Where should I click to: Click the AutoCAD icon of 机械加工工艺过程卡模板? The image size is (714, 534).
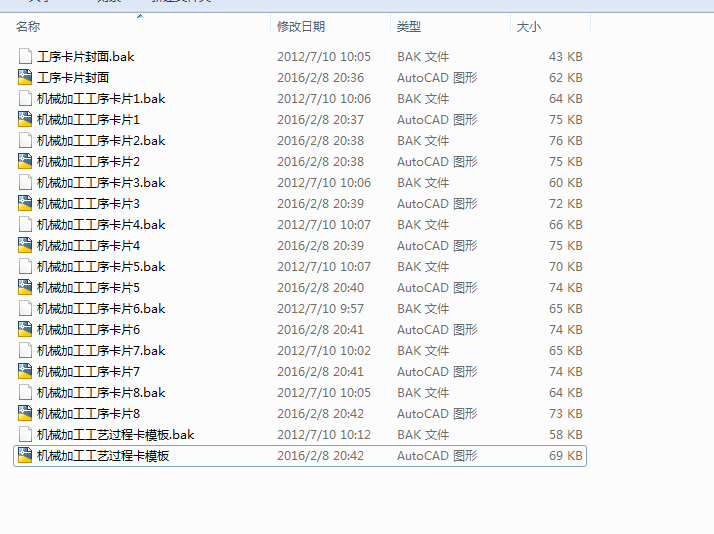(25, 455)
